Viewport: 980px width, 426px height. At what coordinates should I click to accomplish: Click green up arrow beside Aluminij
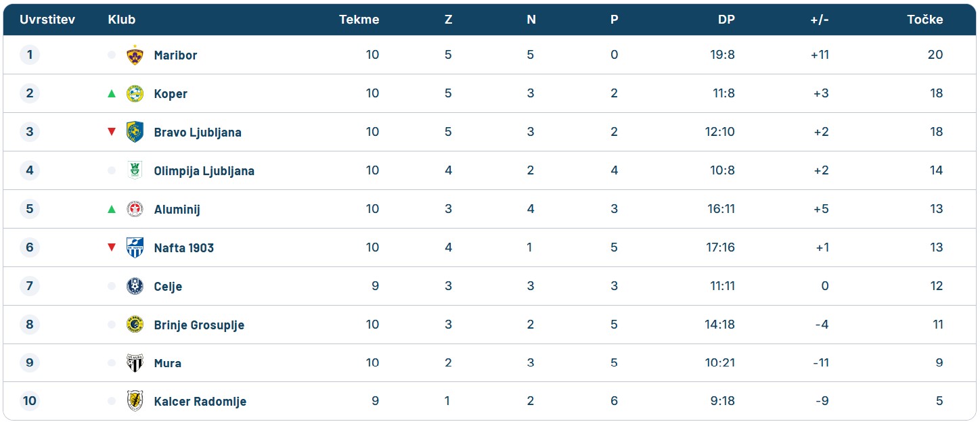click(x=112, y=209)
